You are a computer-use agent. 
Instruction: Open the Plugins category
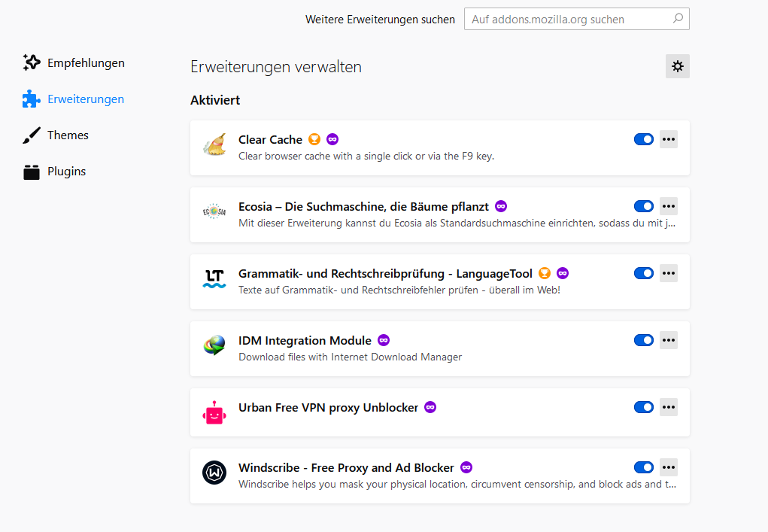coord(66,172)
